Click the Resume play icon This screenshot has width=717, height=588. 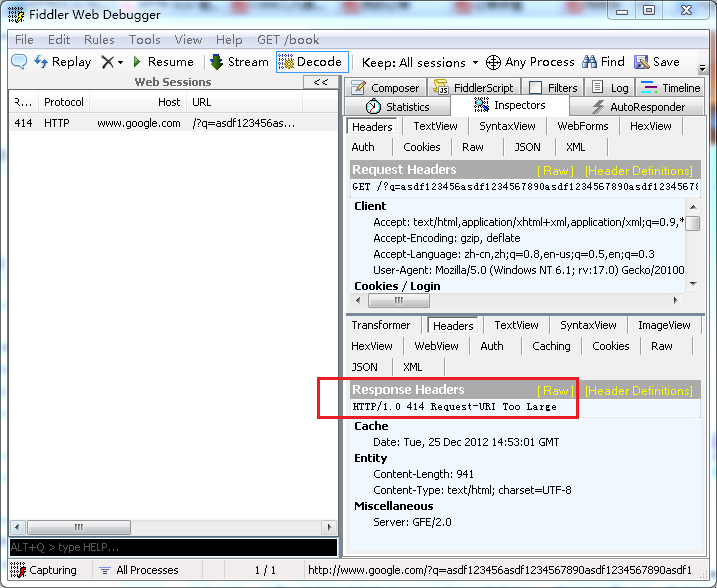tap(138, 62)
